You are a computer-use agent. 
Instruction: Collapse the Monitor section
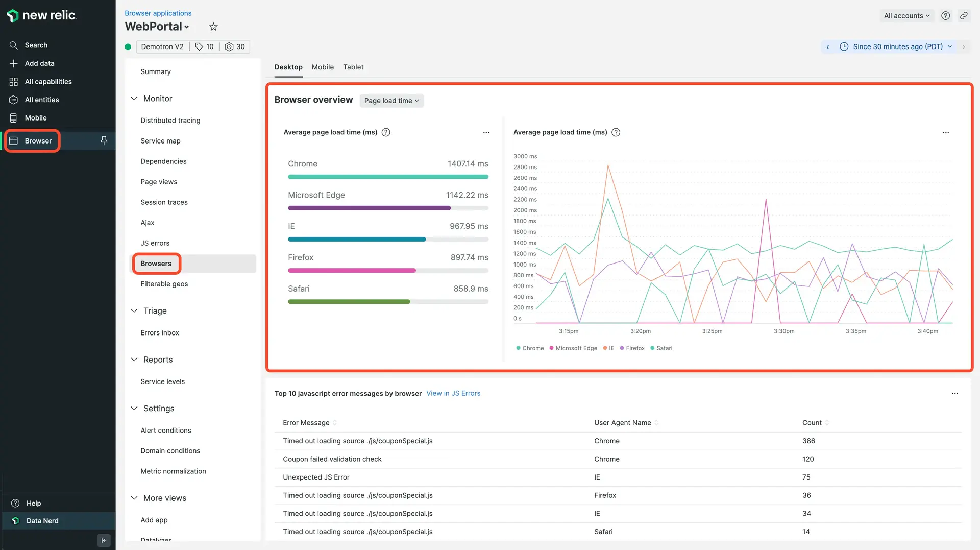tap(134, 99)
